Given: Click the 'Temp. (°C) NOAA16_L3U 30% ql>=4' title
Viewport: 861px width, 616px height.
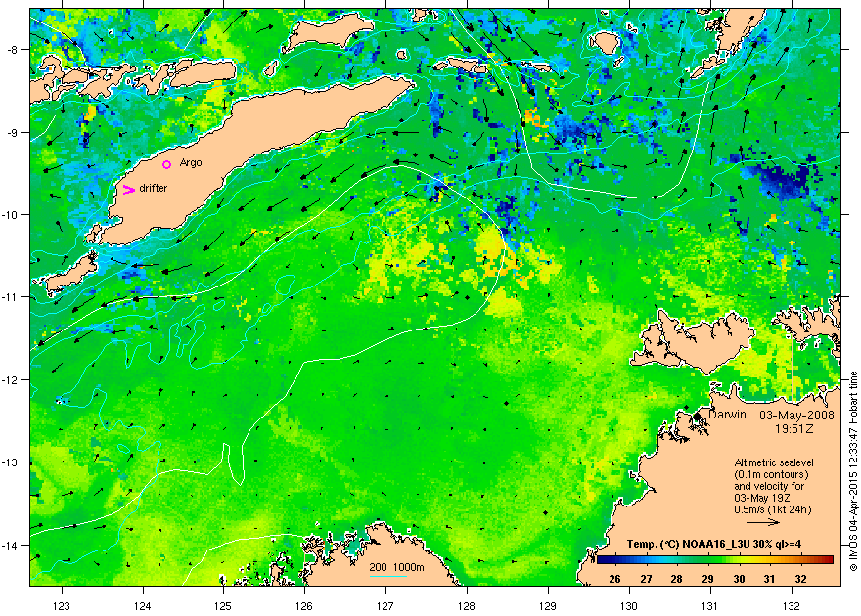Looking at the screenshot, I should coord(713,545).
